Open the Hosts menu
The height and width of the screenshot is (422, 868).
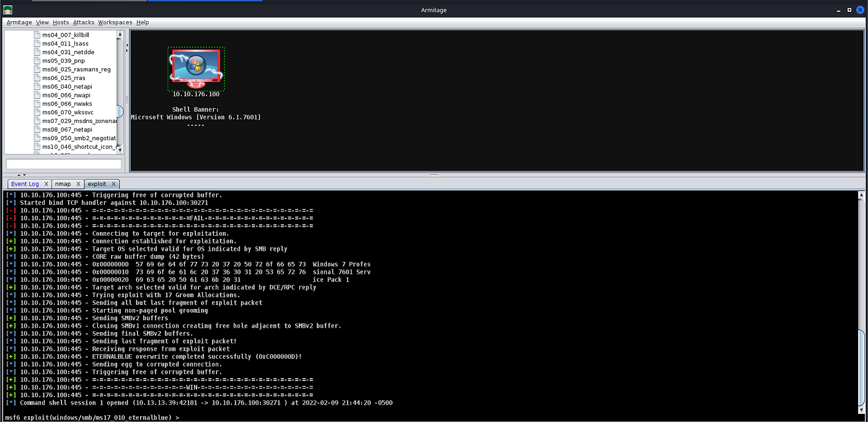point(61,22)
